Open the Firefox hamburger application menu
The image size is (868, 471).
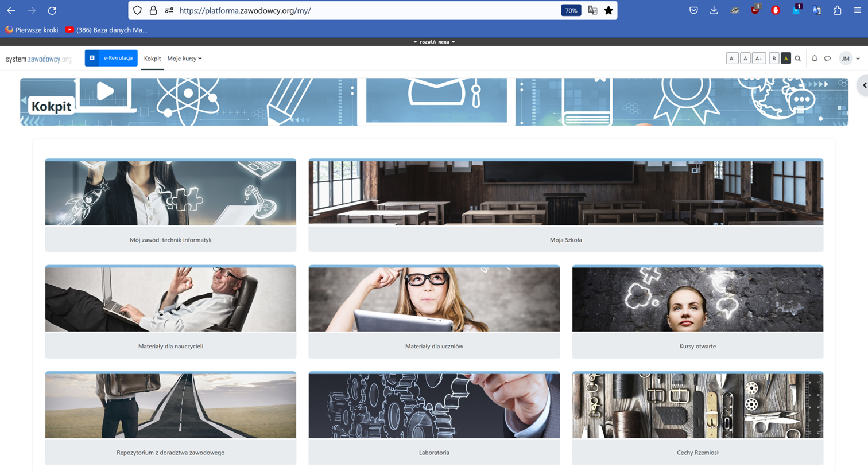coord(857,10)
